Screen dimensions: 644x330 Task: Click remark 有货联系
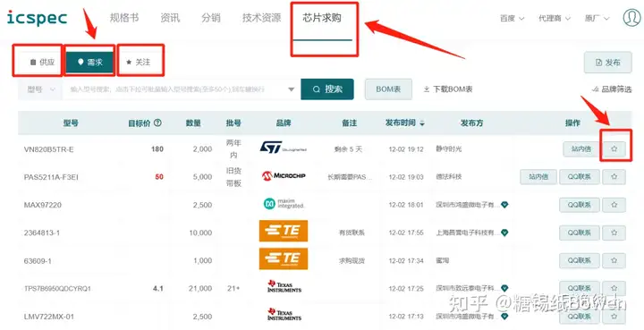tap(352, 233)
